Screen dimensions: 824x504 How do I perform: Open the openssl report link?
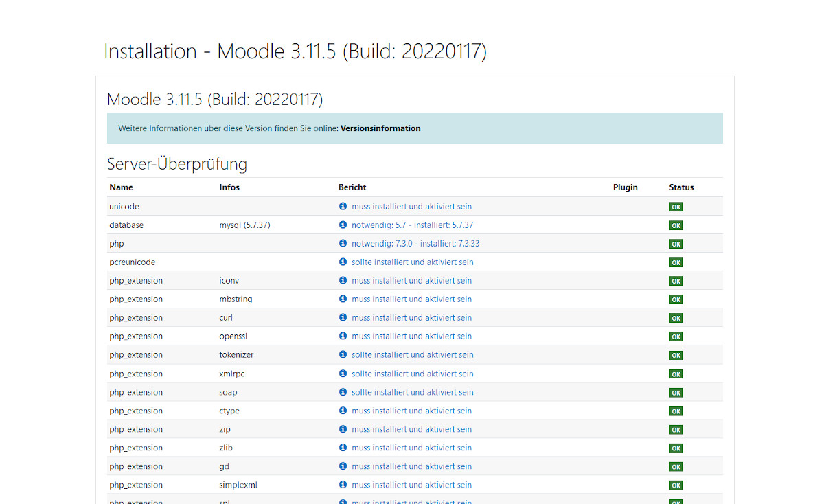coord(412,336)
